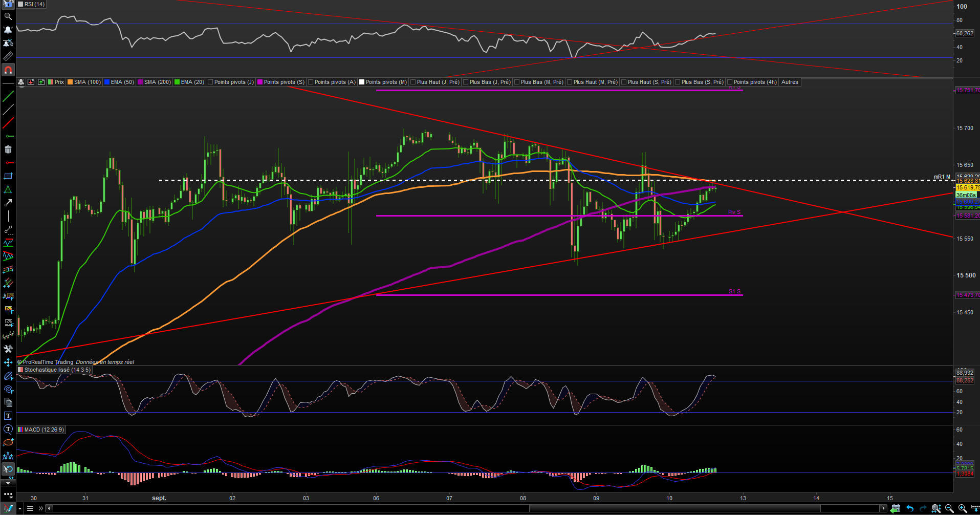Image resolution: width=980 pixels, height=515 pixels.
Task: Click the MACD (12 26 9) label
Action: click(44, 430)
